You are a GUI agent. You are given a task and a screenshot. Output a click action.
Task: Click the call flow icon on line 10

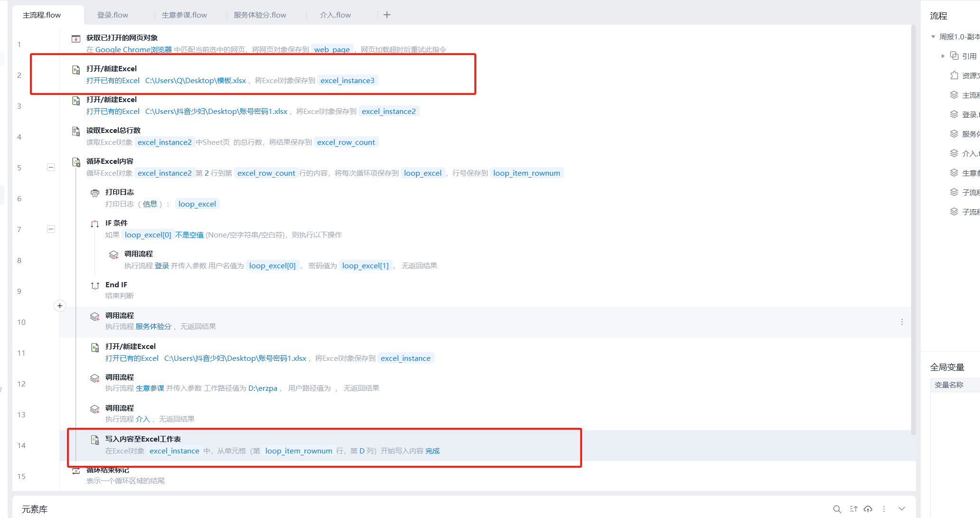[x=95, y=316]
